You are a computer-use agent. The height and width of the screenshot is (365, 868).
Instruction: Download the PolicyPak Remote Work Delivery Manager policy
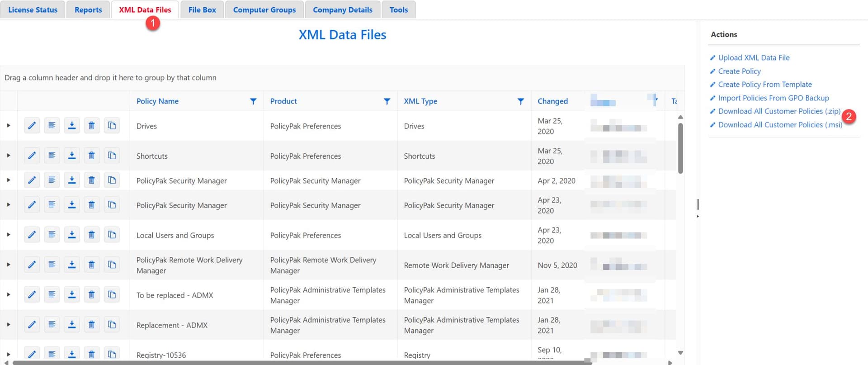71,265
